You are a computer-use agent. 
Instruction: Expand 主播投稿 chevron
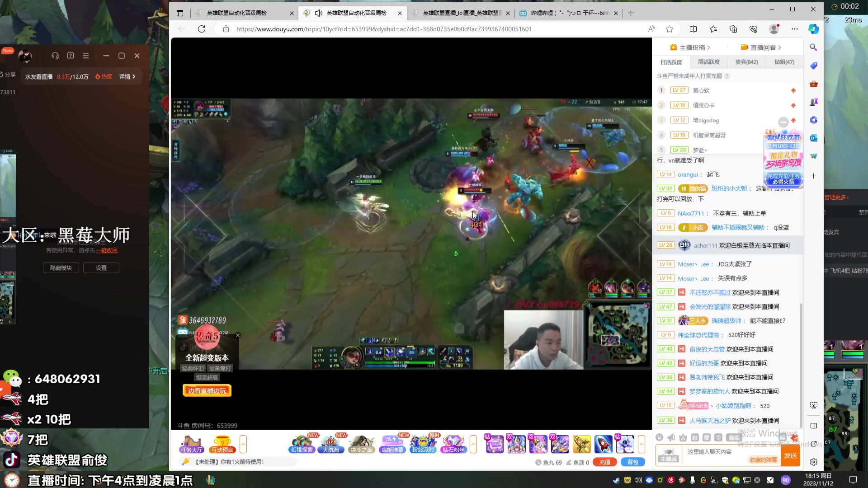pos(708,47)
